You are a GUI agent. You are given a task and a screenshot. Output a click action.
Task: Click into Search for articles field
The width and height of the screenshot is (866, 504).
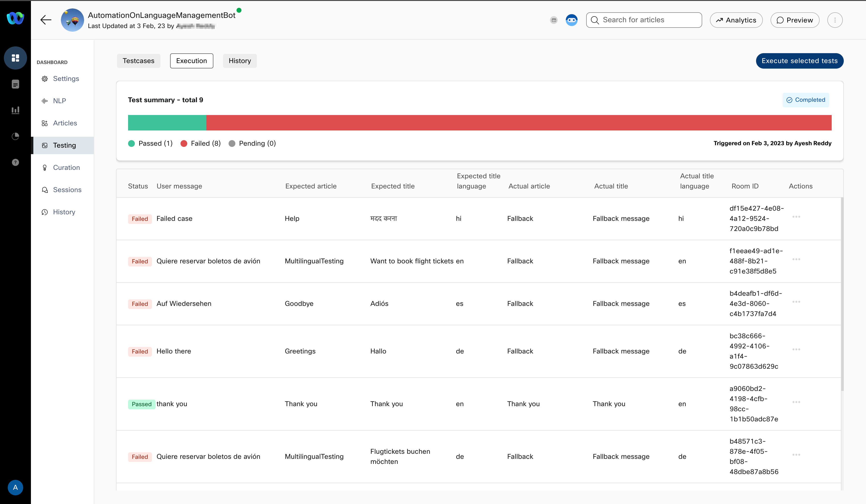pos(644,20)
